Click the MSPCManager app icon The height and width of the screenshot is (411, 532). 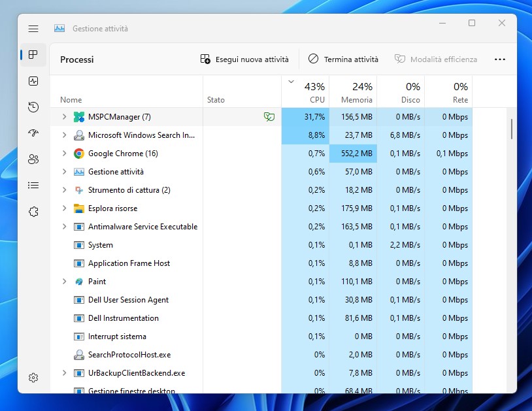[78, 117]
